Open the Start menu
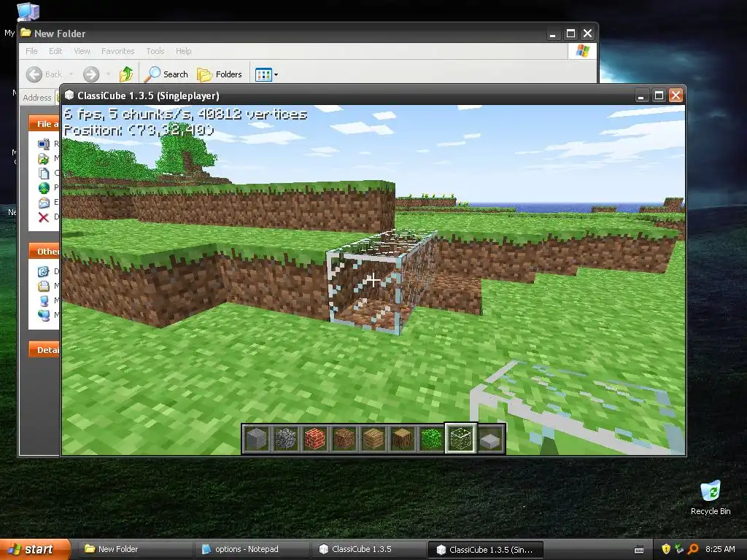This screenshot has width=747, height=560. [x=35, y=549]
